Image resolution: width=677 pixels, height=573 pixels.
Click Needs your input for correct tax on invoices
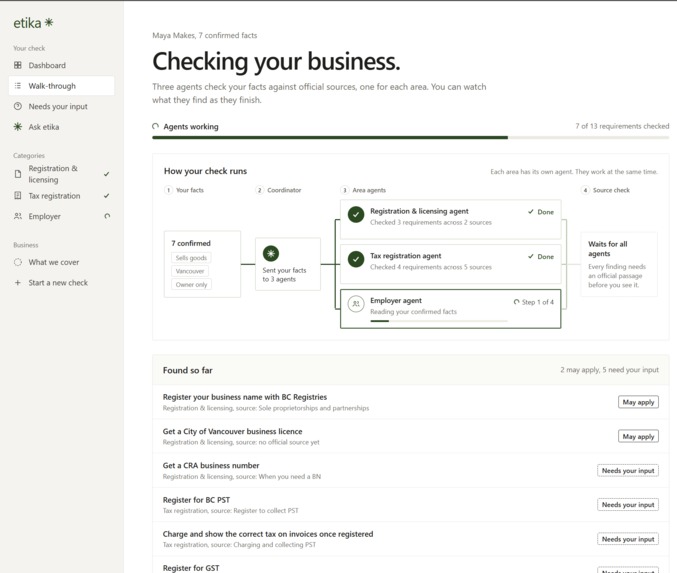628,539
